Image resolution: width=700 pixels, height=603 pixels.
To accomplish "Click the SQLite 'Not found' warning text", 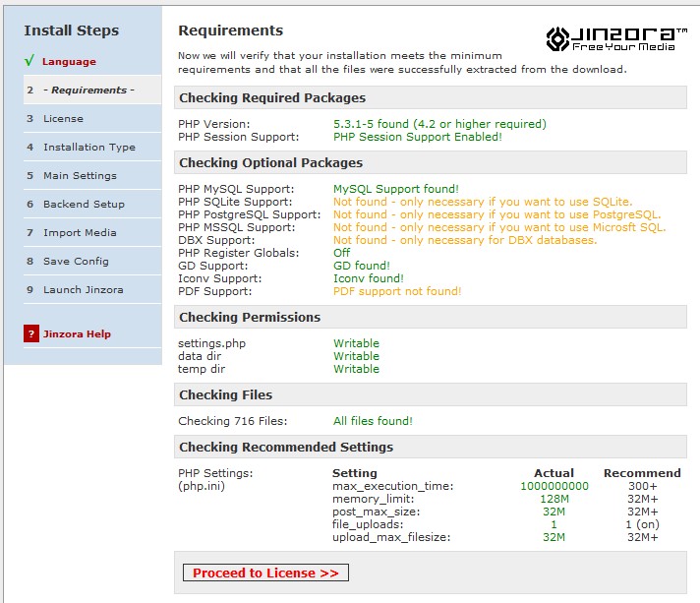I will tap(483, 202).
